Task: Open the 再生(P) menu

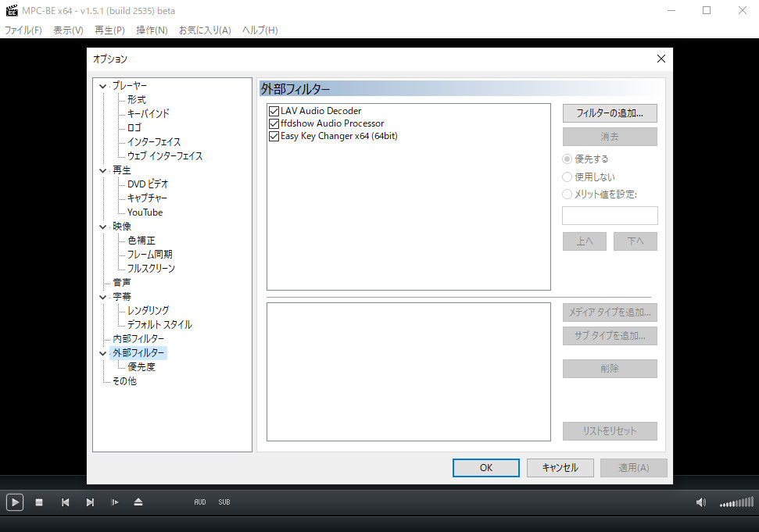Action: click(x=109, y=30)
